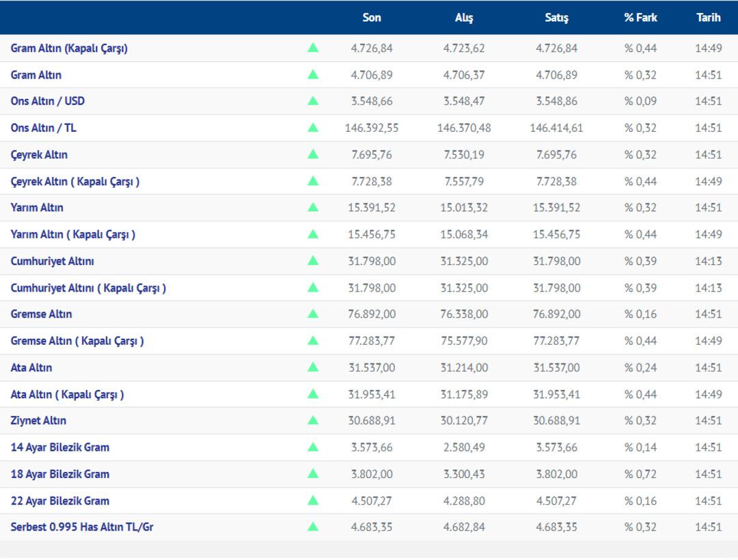Select Alış value 7.557,79
738x560 pixels.
coord(464,182)
